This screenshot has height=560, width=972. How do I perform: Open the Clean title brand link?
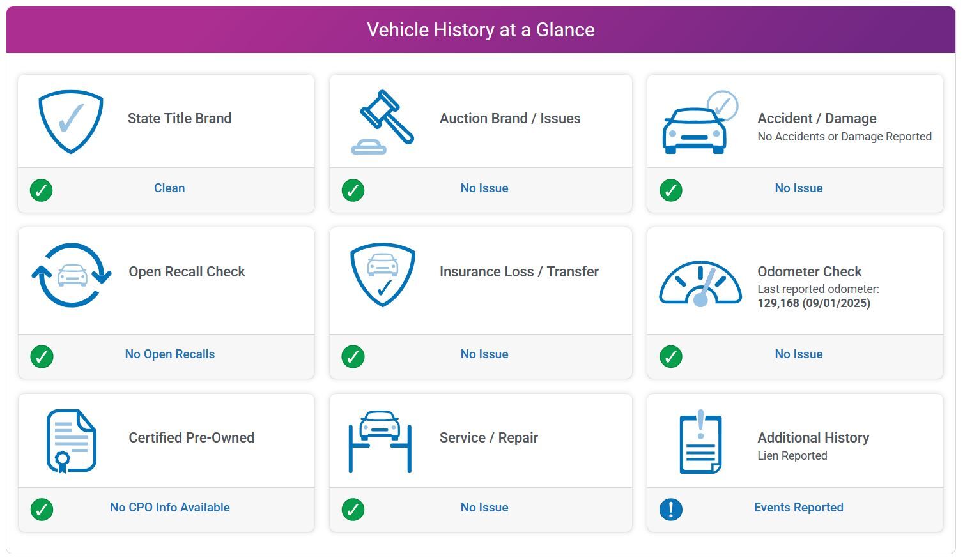pyautogui.click(x=169, y=188)
